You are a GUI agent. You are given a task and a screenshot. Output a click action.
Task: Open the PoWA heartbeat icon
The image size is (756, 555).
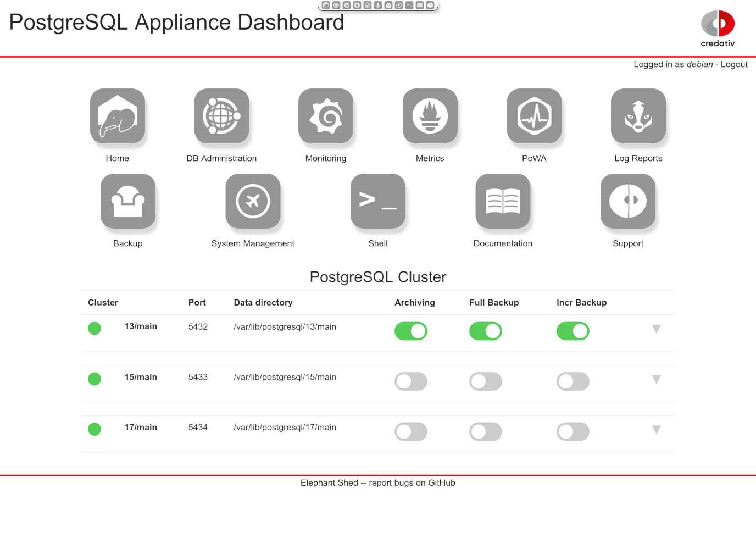click(x=534, y=116)
